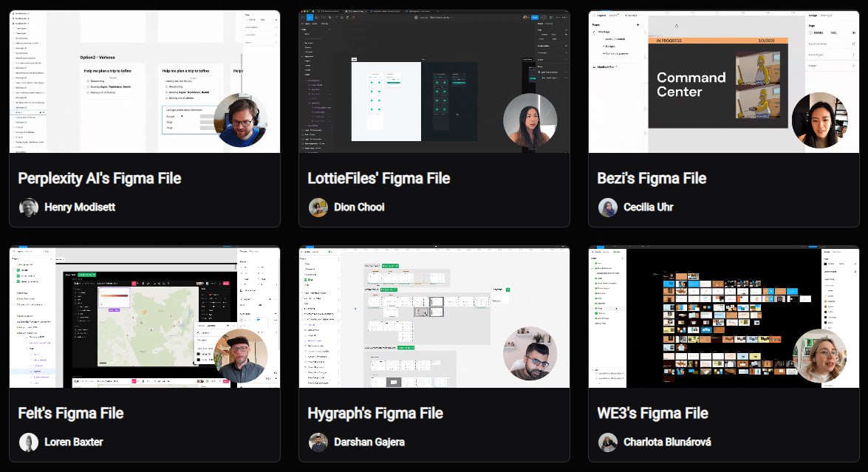868x472 pixels.
Task: Click Darshan Gajera's avatar icon
Action: (x=318, y=442)
